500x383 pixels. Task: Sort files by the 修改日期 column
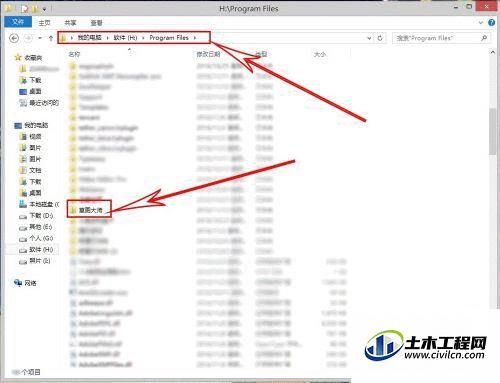point(208,54)
